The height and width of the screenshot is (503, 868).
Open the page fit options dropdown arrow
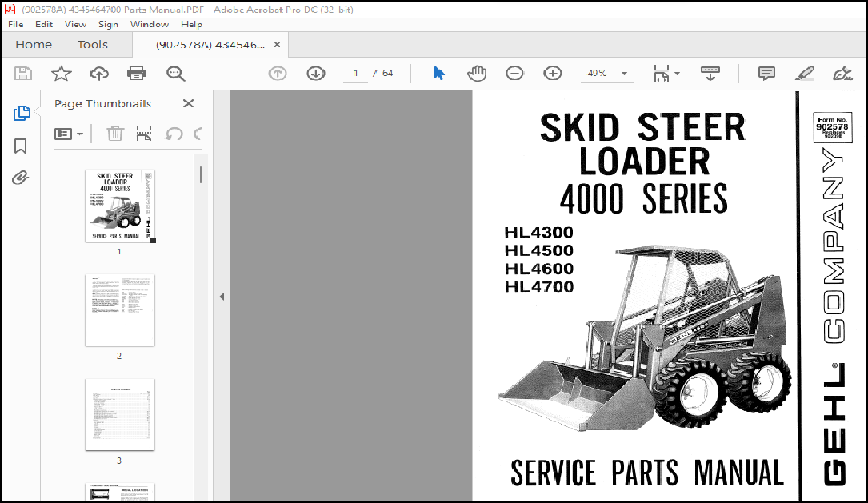677,74
